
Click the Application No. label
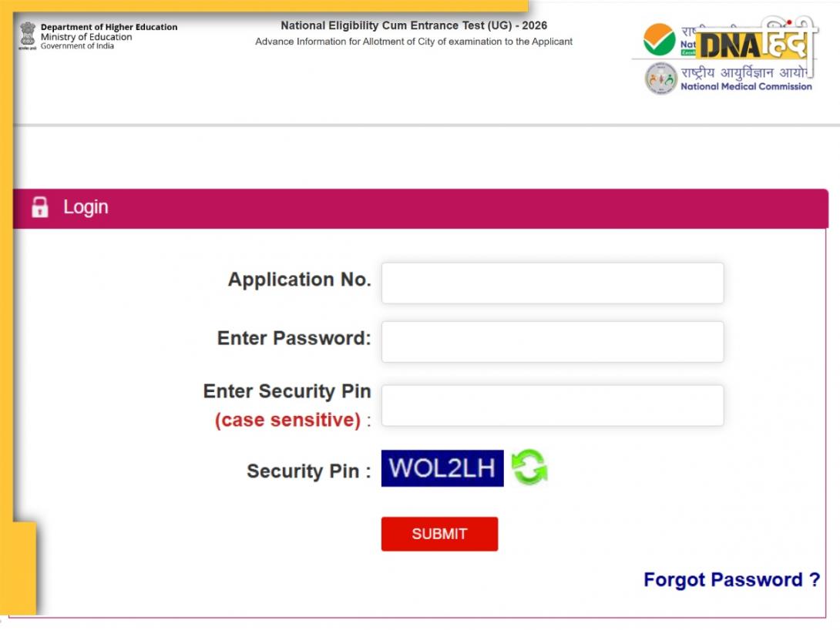[299, 280]
